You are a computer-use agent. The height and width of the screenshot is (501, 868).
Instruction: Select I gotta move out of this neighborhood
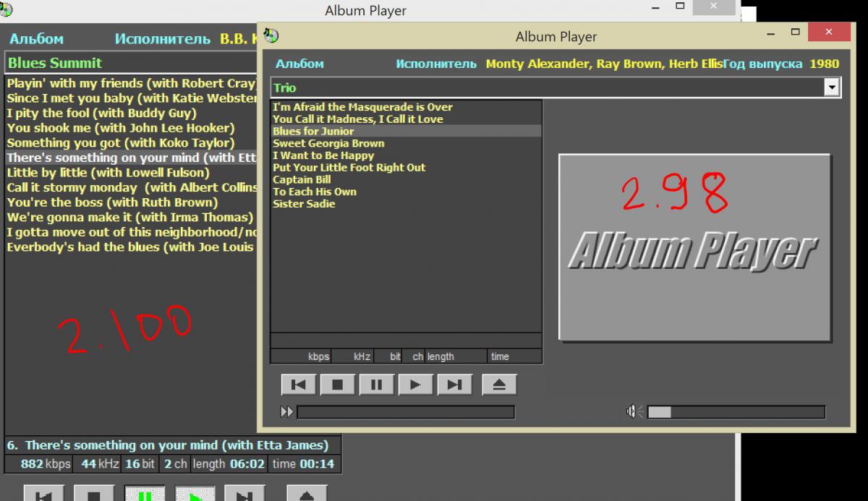[x=132, y=233]
